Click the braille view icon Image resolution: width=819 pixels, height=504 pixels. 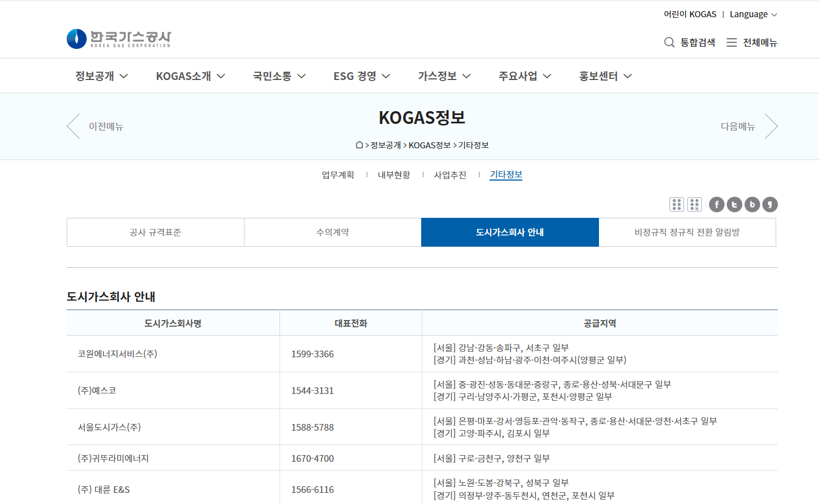click(676, 204)
